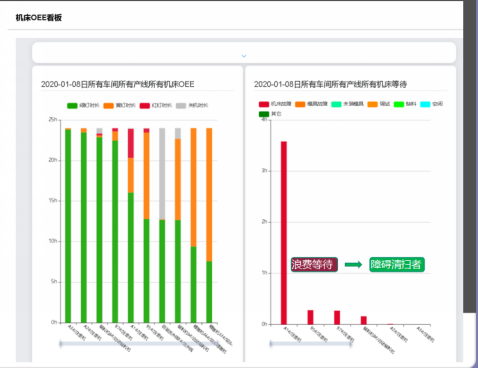Toggle gray 关机时长 legend in OEE chart
The width and height of the screenshot is (478, 368).
tap(192, 106)
